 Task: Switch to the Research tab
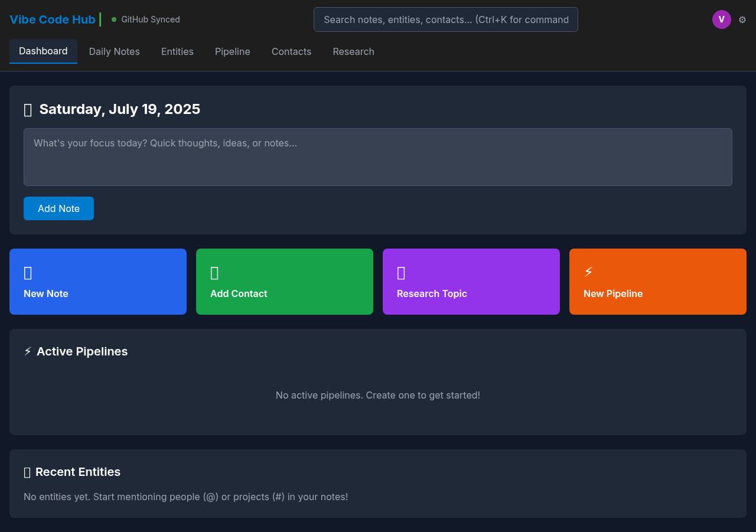[353, 52]
